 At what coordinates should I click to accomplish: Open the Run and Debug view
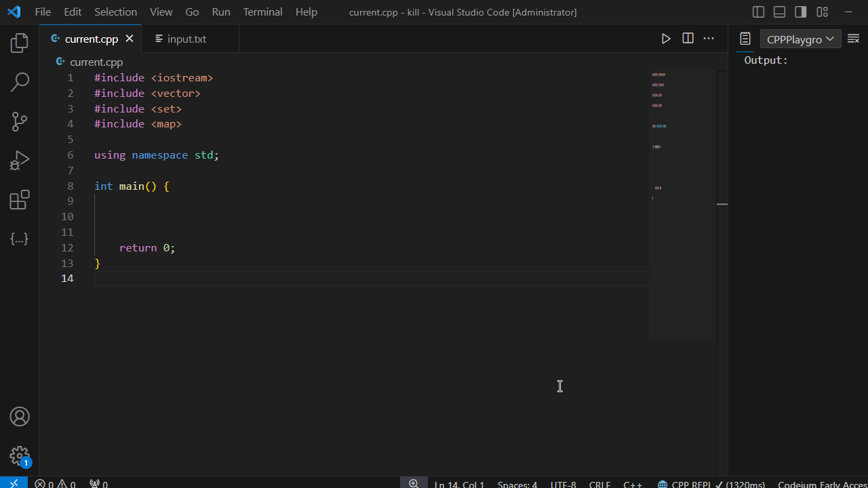(20, 161)
